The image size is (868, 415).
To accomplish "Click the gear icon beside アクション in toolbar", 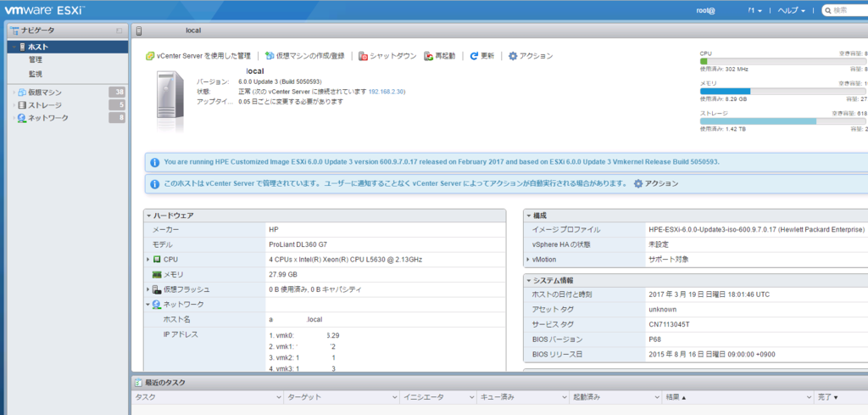I will point(513,56).
